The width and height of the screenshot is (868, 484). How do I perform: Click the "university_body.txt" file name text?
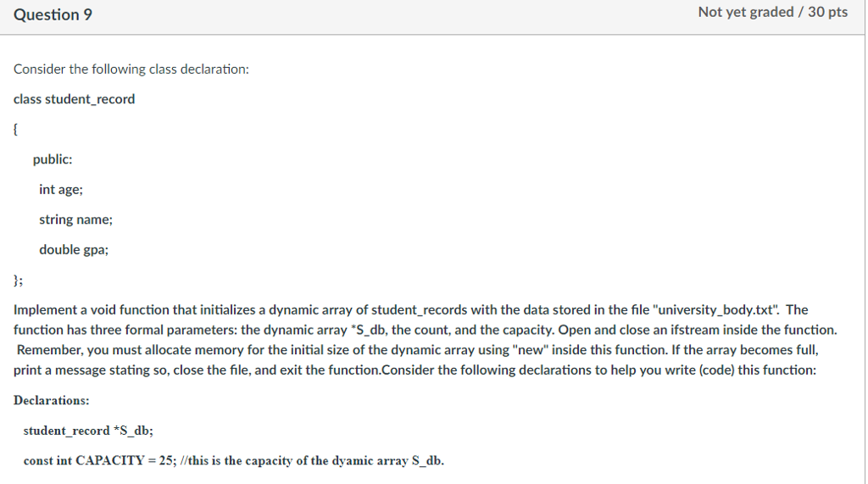pyautogui.click(x=717, y=310)
